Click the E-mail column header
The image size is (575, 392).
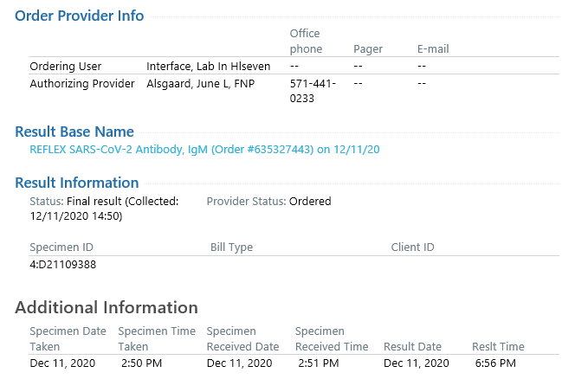[x=433, y=49]
